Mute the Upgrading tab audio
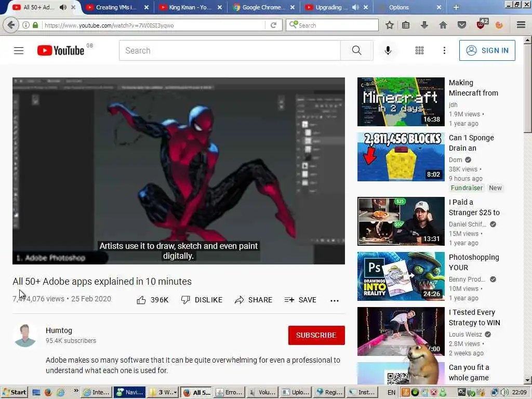The width and height of the screenshot is (532, 399). coord(355,7)
